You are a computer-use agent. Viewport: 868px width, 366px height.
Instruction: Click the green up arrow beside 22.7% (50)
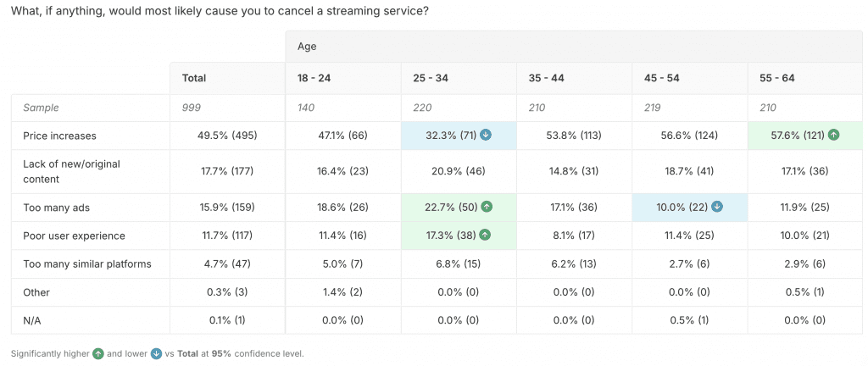(487, 208)
